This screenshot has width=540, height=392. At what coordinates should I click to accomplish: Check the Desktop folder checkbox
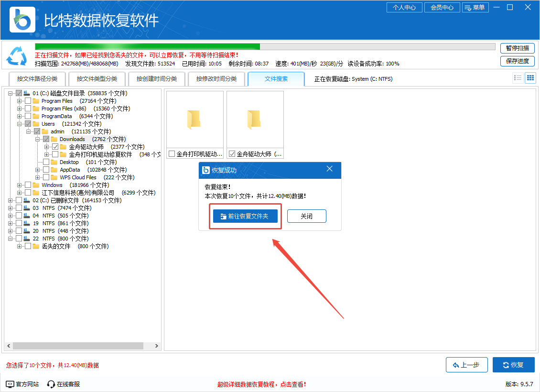[x=46, y=162]
